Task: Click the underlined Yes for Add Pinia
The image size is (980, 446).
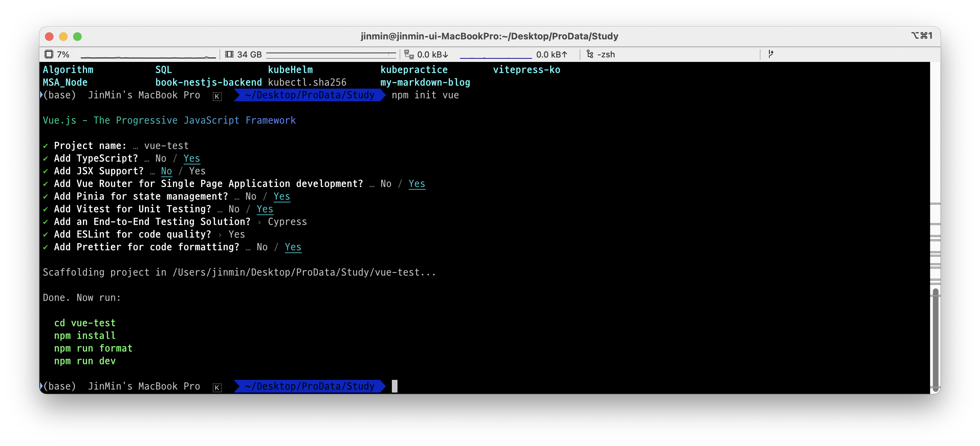Action: [x=281, y=196]
